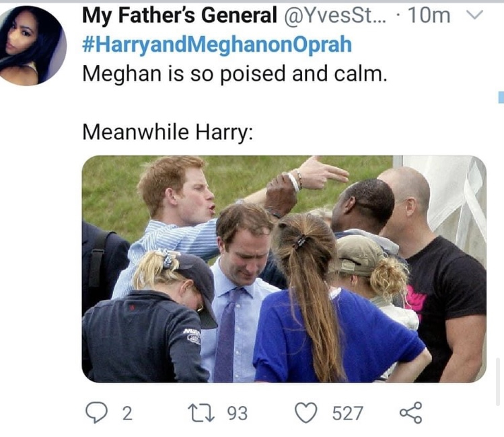Open the #HarryandMeghanonOprah hashtag
Screen dimensions: 504x437
pos(217,44)
